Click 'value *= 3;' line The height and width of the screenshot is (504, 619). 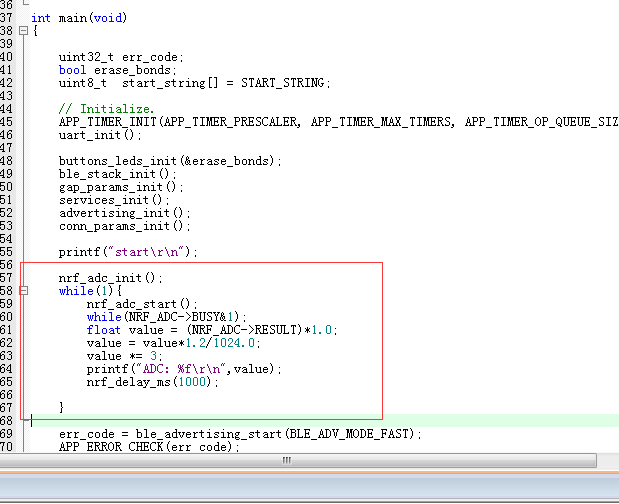pos(125,356)
